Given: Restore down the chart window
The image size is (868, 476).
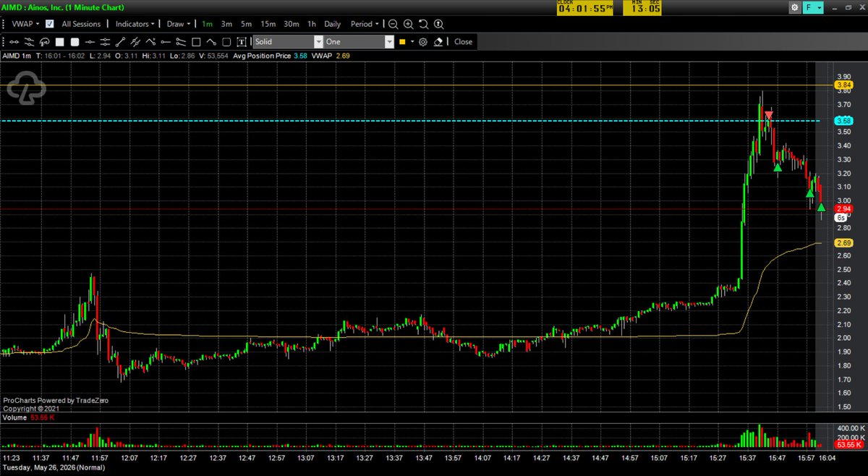Looking at the screenshot, I should 848,7.
